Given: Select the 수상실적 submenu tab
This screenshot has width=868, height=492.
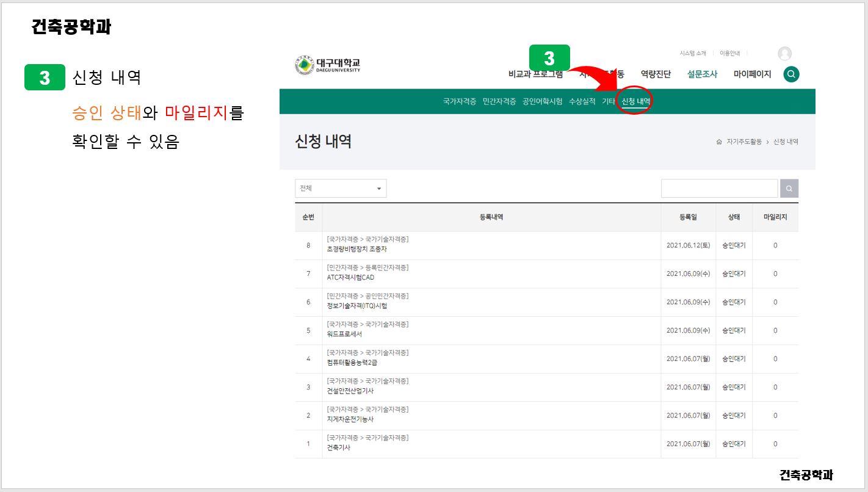Looking at the screenshot, I should coord(582,102).
